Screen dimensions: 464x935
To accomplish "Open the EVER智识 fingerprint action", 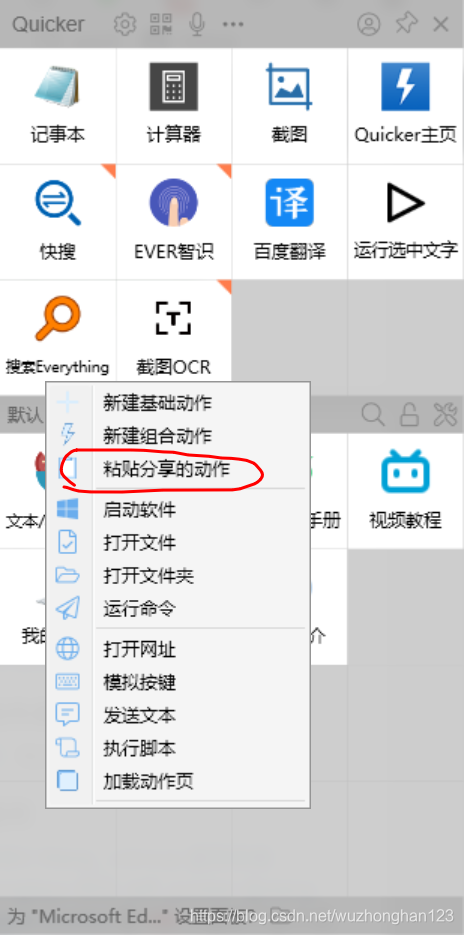I will [x=174, y=222].
